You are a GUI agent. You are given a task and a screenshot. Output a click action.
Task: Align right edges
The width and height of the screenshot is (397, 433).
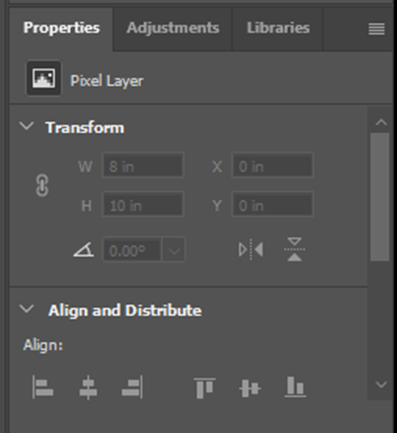click(x=132, y=387)
